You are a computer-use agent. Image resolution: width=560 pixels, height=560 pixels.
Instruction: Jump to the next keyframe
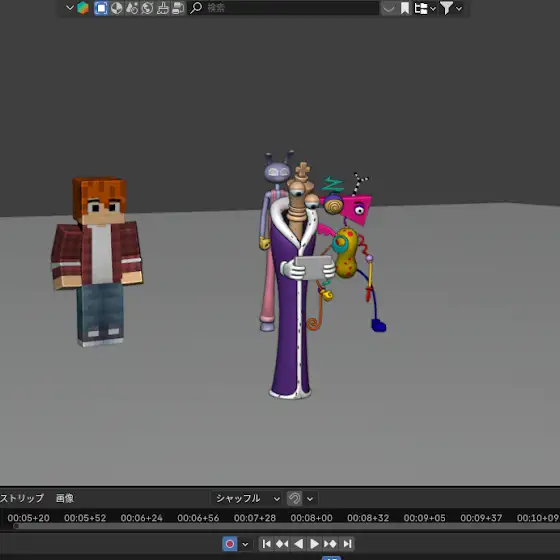pos(330,544)
